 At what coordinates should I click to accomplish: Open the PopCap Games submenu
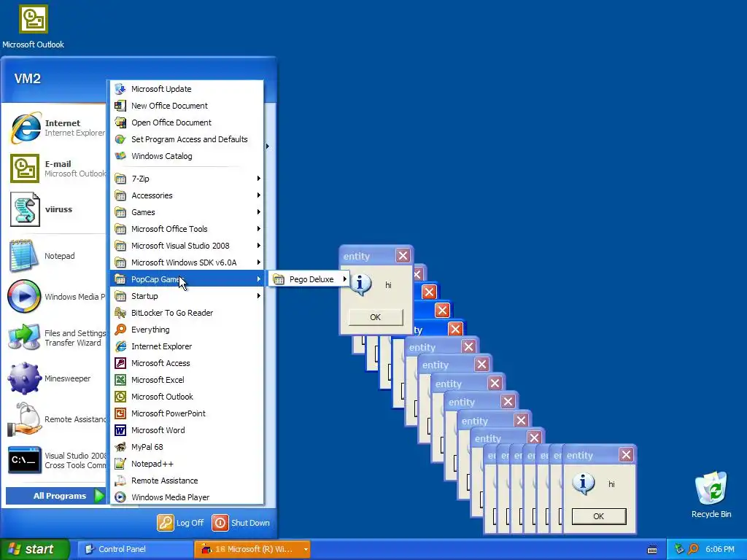point(187,279)
